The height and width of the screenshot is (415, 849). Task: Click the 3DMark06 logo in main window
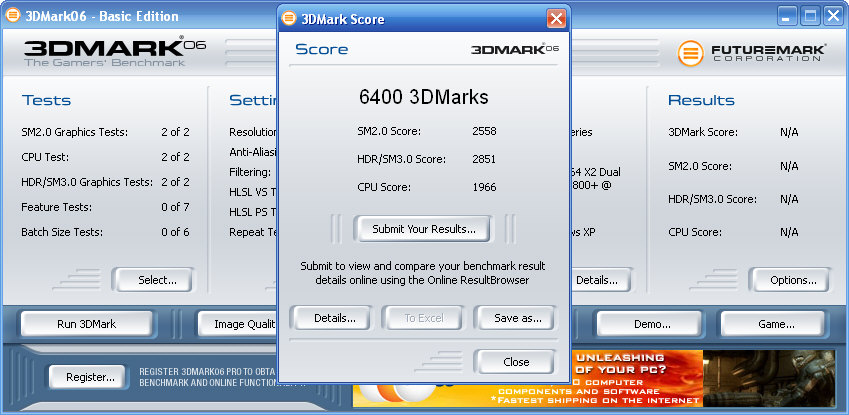[x=114, y=52]
